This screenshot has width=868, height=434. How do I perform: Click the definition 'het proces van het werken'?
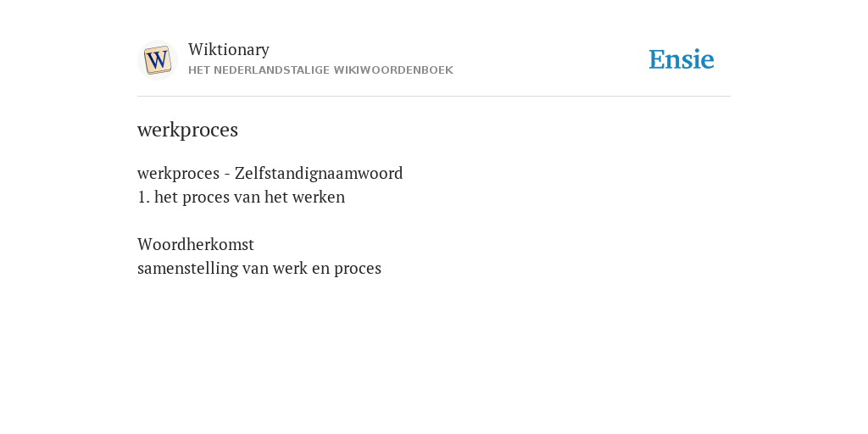pyautogui.click(x=250, y=197)
